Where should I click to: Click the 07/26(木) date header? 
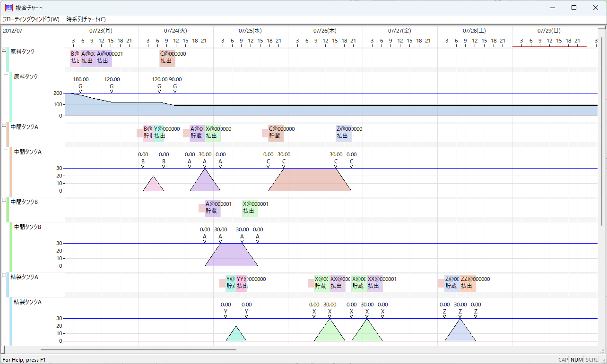[x=325, y=31]
